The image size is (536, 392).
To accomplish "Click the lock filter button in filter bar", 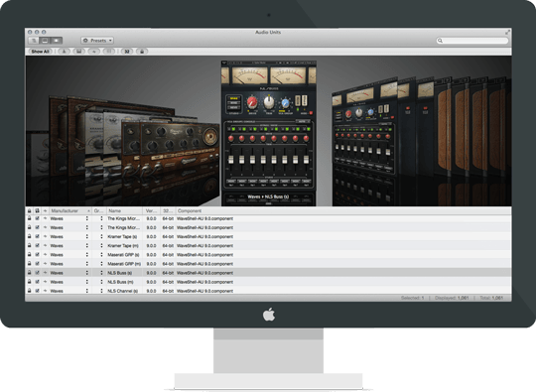I will [142, 52].
